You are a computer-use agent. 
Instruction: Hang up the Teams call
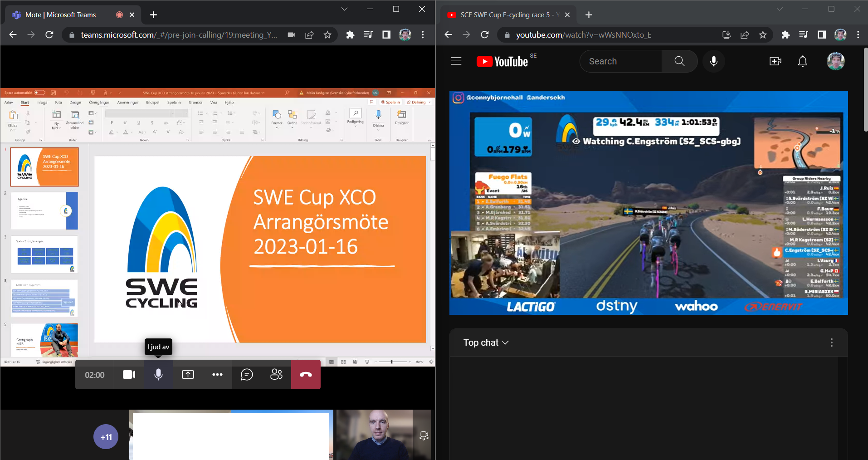pyautogui.click(x=306, y=375)
